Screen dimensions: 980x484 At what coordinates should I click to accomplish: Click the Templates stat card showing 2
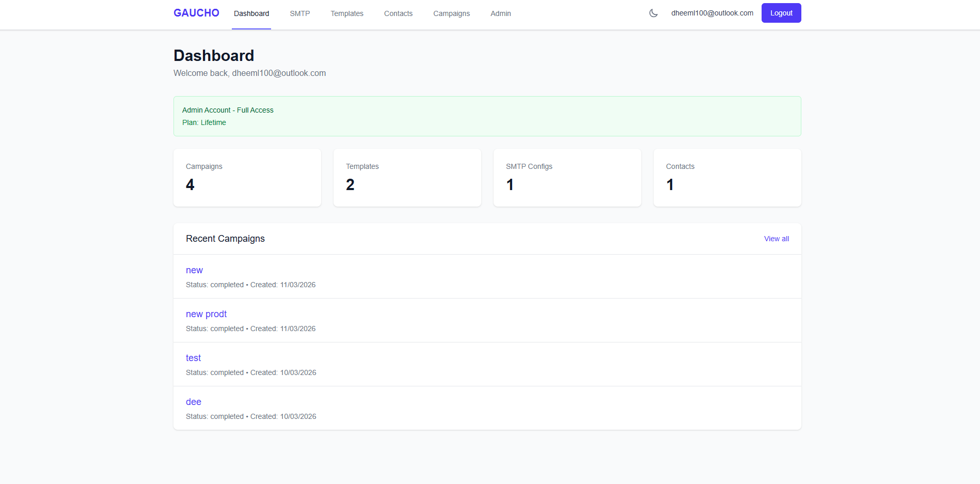tap(407, 177)
